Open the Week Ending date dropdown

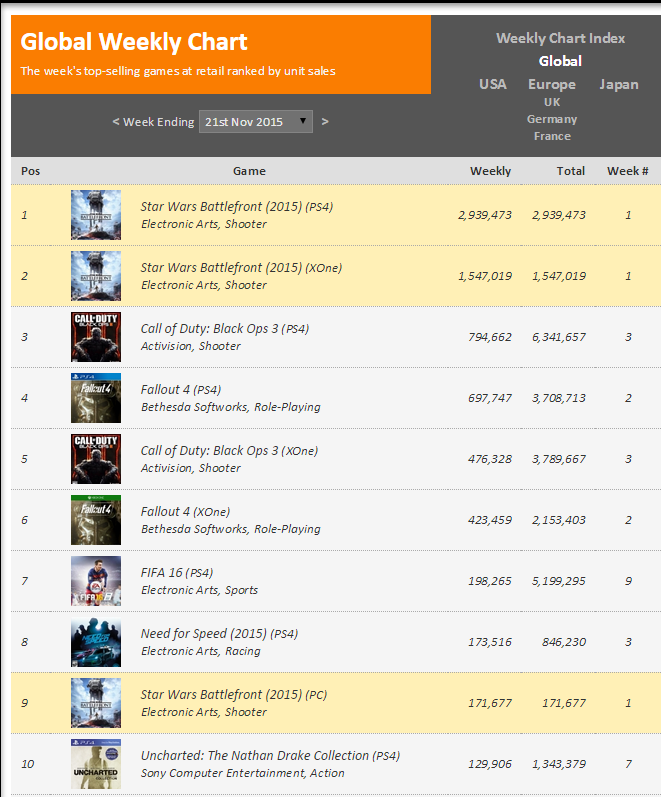[x=256, y=121]
